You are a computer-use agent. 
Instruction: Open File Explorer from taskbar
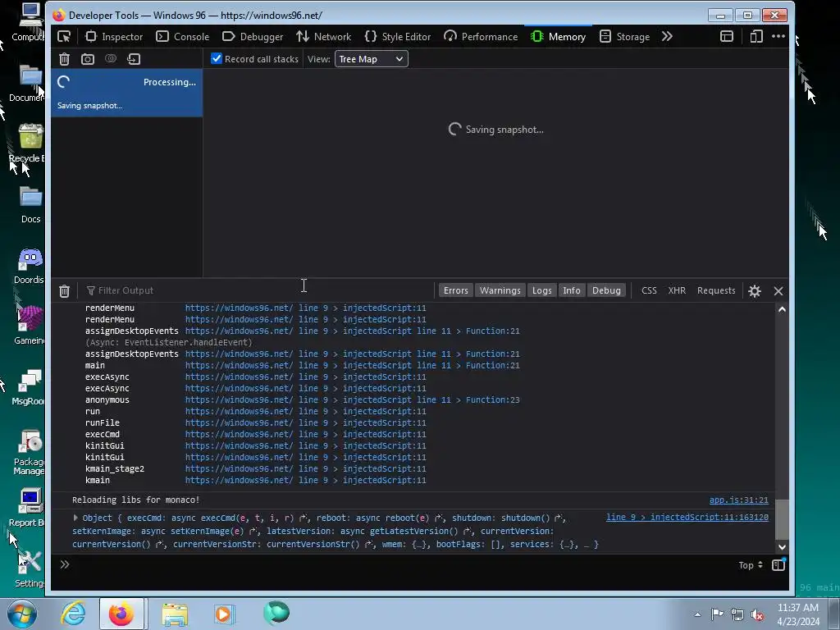click(x=175, y=614)
